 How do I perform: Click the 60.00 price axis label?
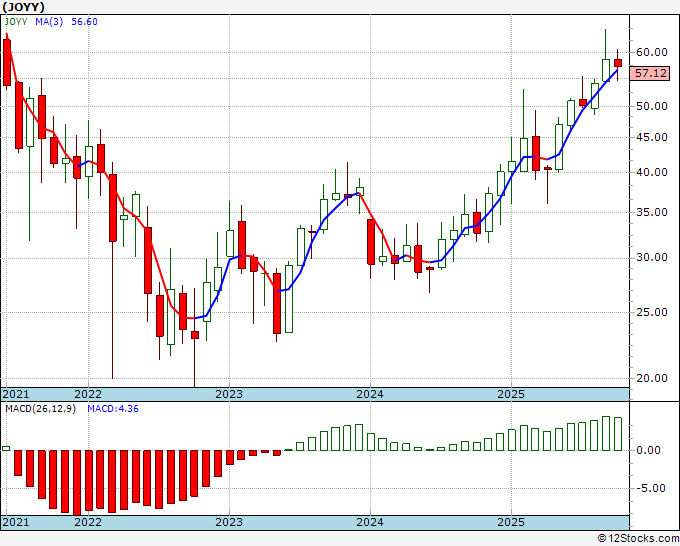652,52
